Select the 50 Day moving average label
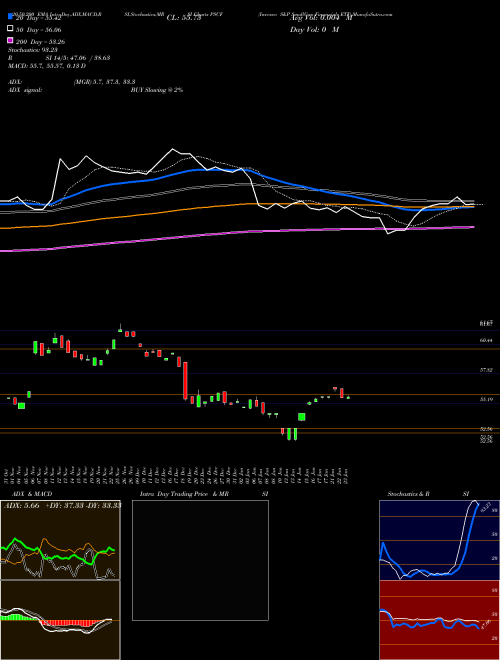 pyautogui.click(x=38, y=30)
